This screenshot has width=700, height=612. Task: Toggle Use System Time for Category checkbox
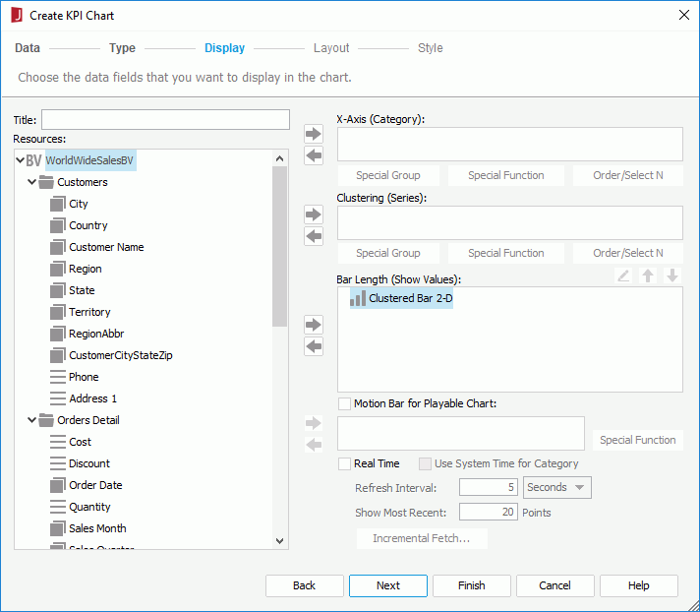[425, 463]
